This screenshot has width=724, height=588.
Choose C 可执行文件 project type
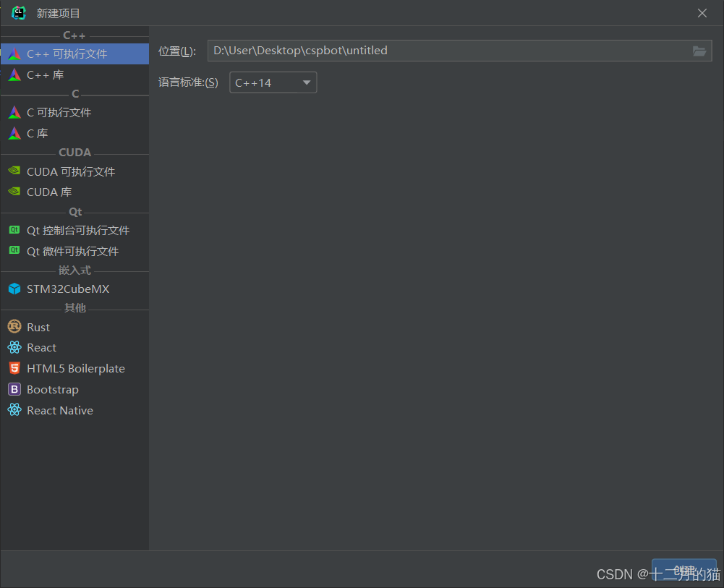pos(74,112)
